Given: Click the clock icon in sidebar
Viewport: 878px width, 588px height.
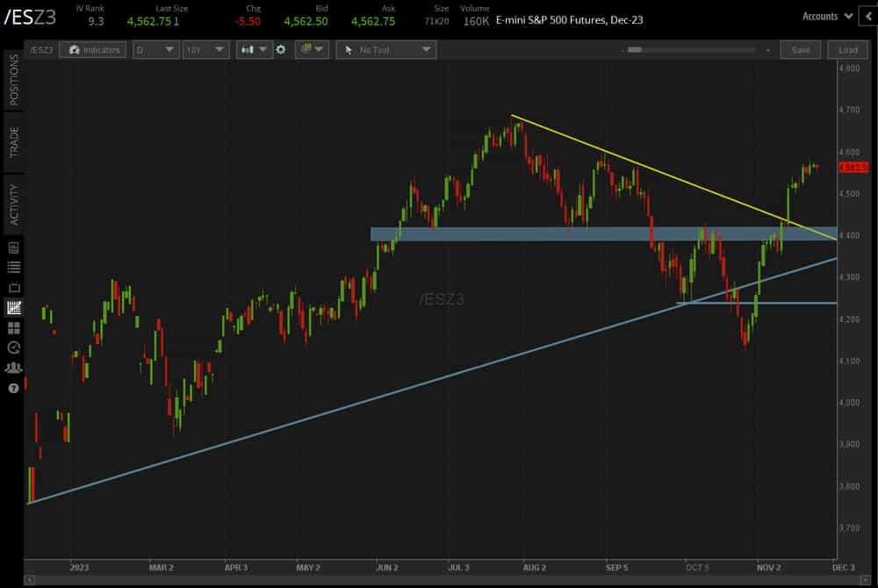Looking at the screenshot, I should tap(14, 348).
